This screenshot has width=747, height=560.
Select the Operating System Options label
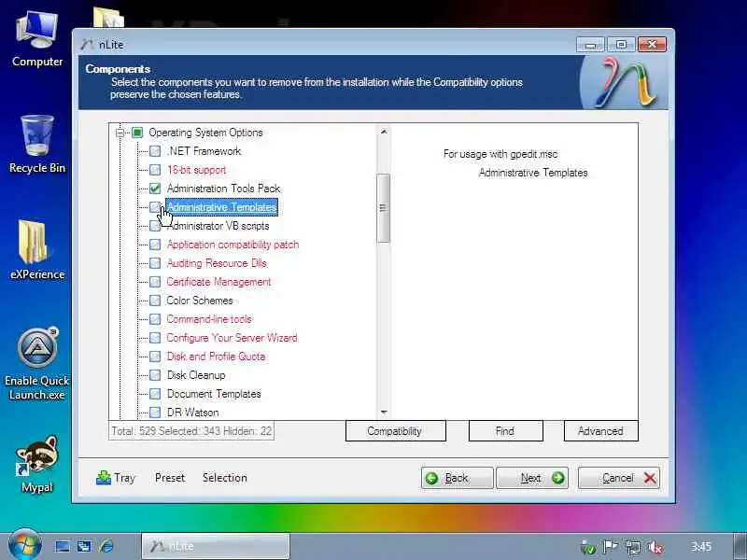(205, 133)
